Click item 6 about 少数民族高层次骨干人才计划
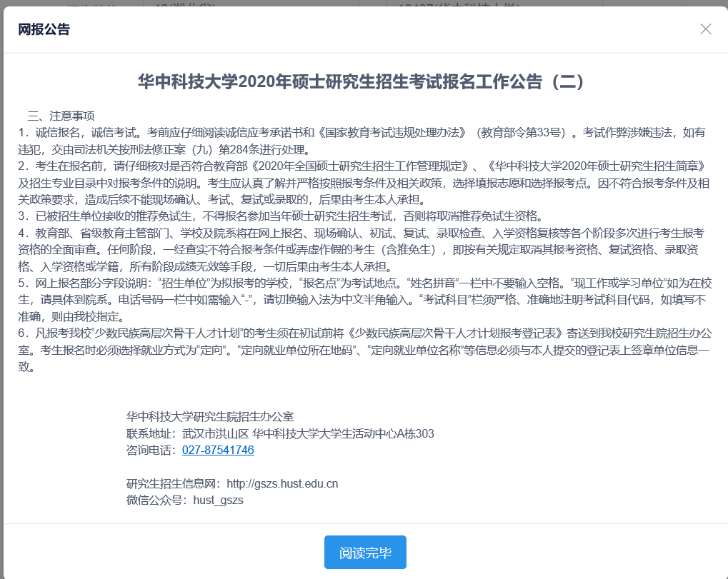Image resolution: width=728 pixels, height=579 pixels. pyautogui.click(x=365, y=350)
